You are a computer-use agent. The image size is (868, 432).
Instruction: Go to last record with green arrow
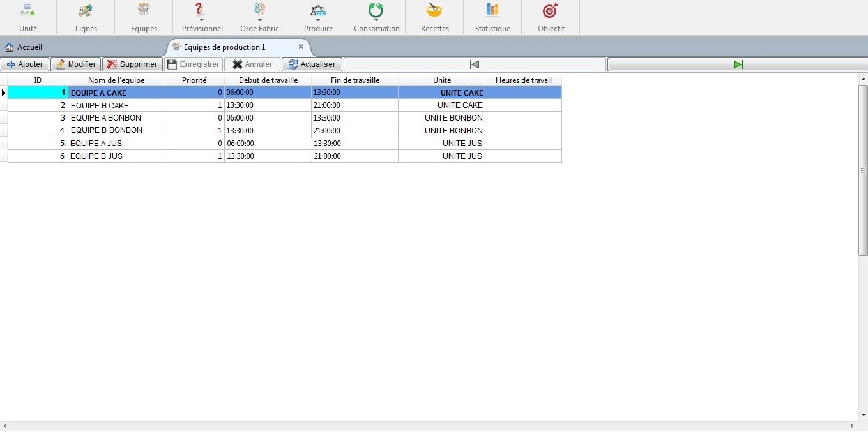[738, 64]
